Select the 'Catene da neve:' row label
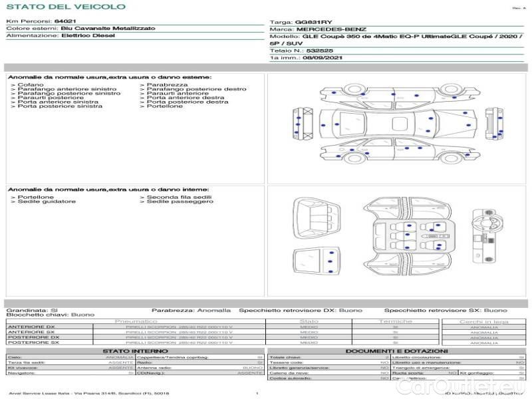The height and width of the screenshot is (399, 532). [289, 373]
